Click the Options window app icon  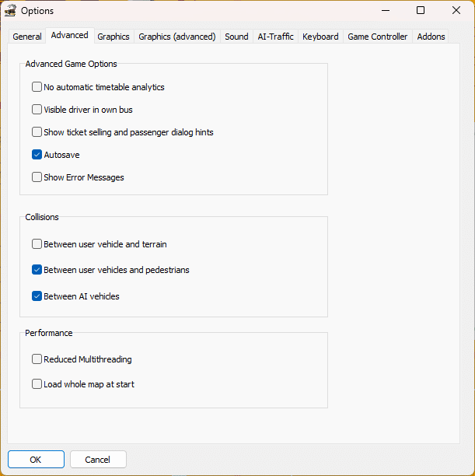pyautogui.click(x=11, y=11)
